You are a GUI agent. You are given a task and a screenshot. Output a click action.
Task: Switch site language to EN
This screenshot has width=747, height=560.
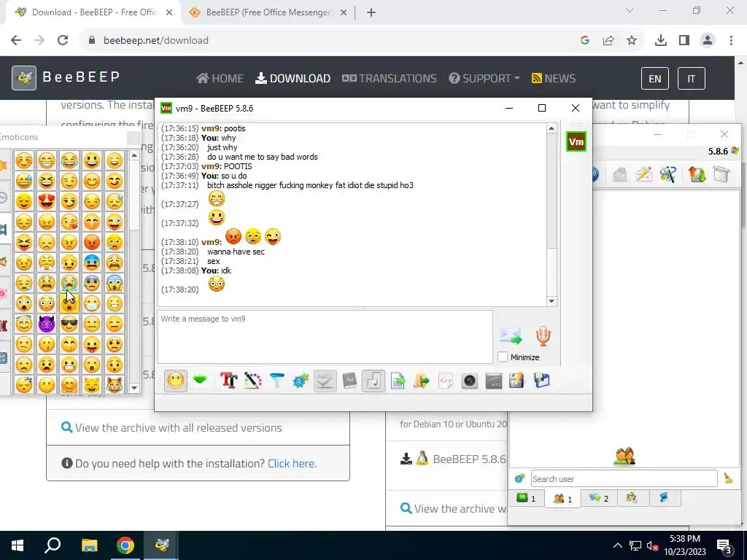(655, 79)
